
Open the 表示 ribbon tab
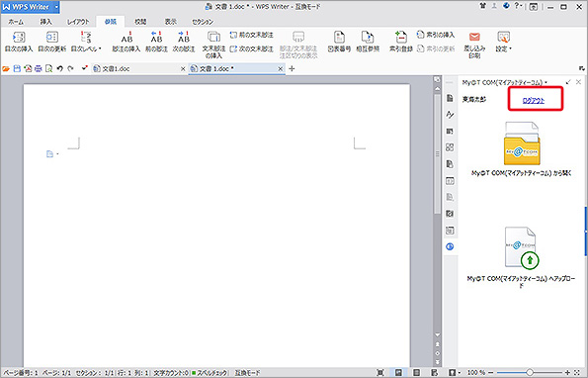171,22
